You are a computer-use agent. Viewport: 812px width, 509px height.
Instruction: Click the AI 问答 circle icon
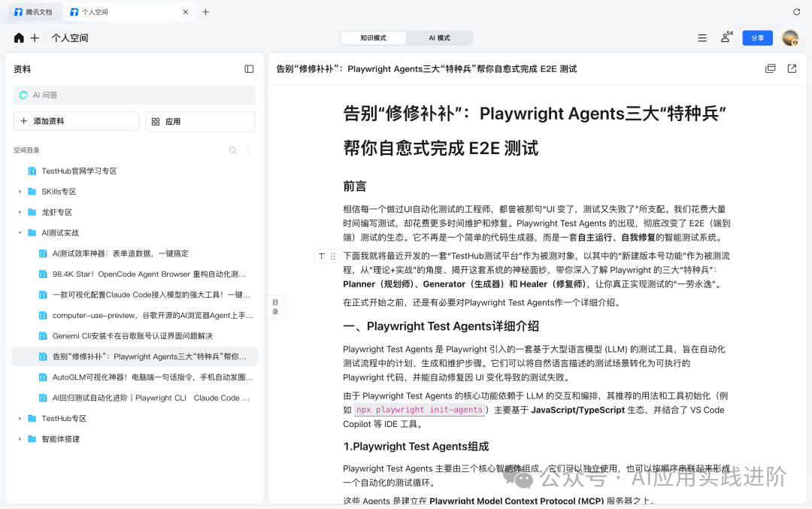click(x=23, y=95)
